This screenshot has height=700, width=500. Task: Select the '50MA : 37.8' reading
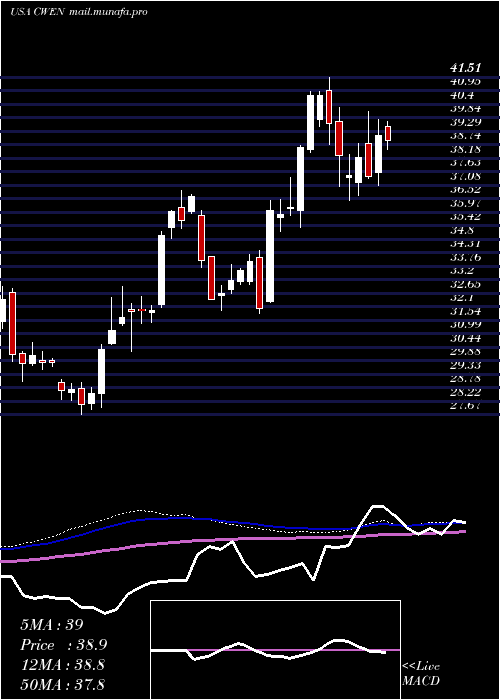(62, 685)
